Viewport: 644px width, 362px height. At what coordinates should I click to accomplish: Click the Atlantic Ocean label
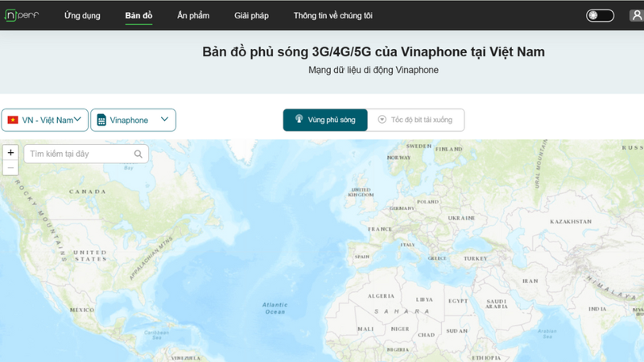click(x=275, y=308)
